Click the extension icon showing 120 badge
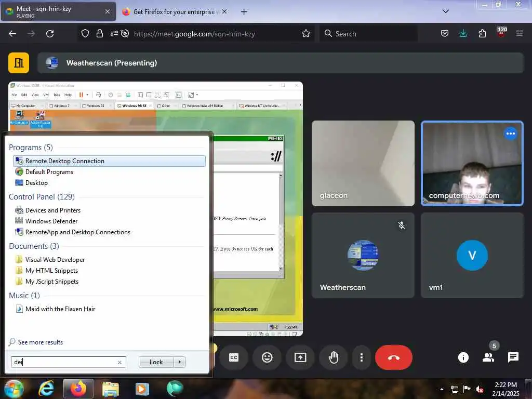532x399 pixels. point(501,33)
